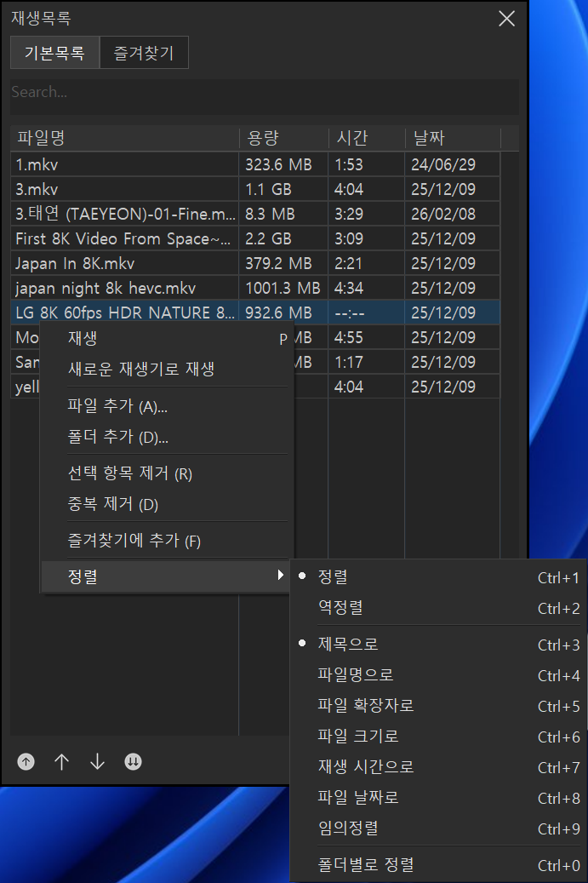
Task: Choose 제목으로 sort by title option
Action: (x=347, y=644)
